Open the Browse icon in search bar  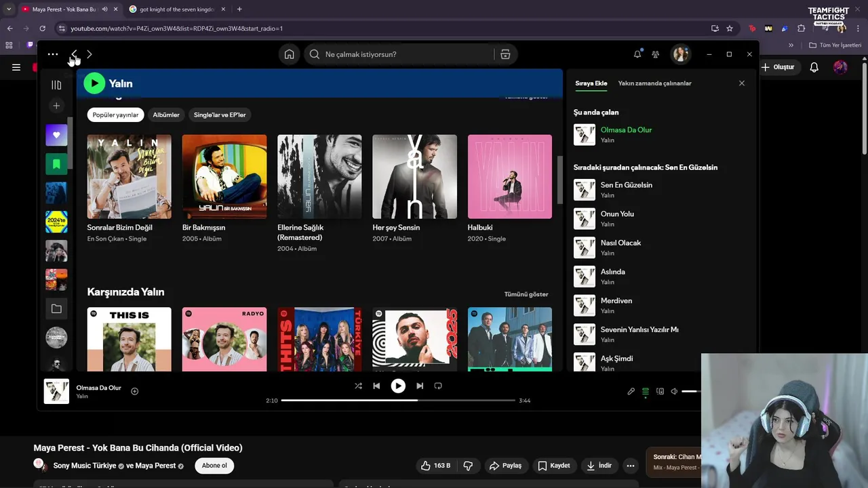tap(505, 54)
